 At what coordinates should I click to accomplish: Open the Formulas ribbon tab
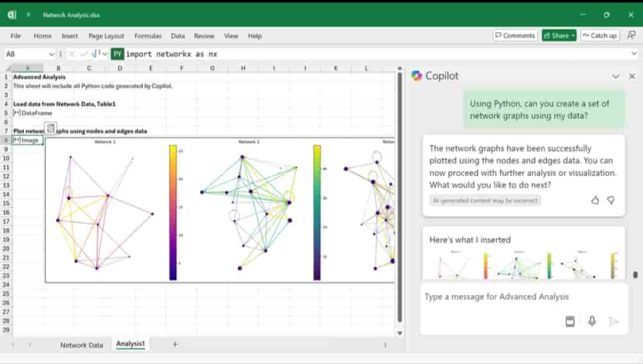click(148, 36)
